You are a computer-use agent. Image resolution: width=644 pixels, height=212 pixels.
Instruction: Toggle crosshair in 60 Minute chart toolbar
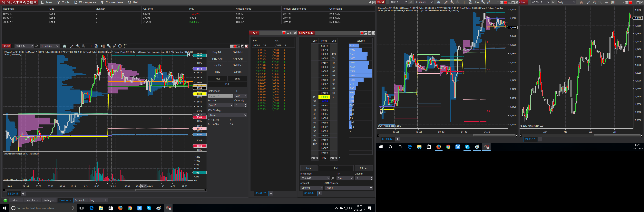click(464, 2)
